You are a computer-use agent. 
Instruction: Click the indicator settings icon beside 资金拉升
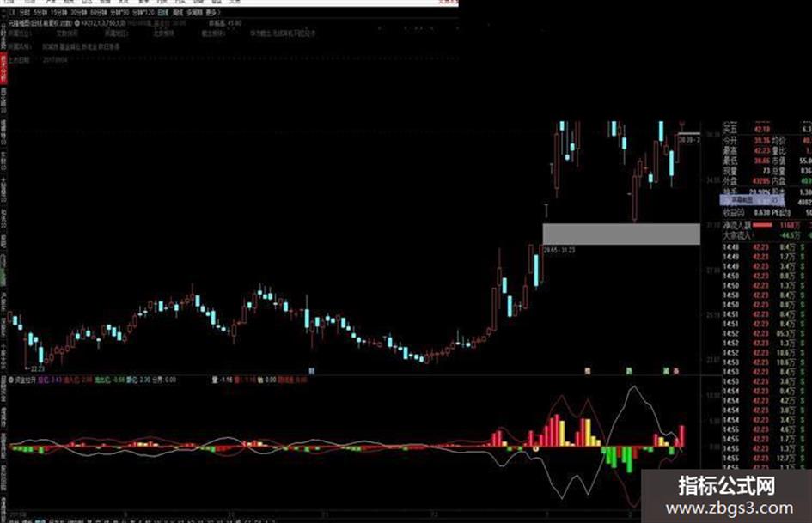(11, 380)
